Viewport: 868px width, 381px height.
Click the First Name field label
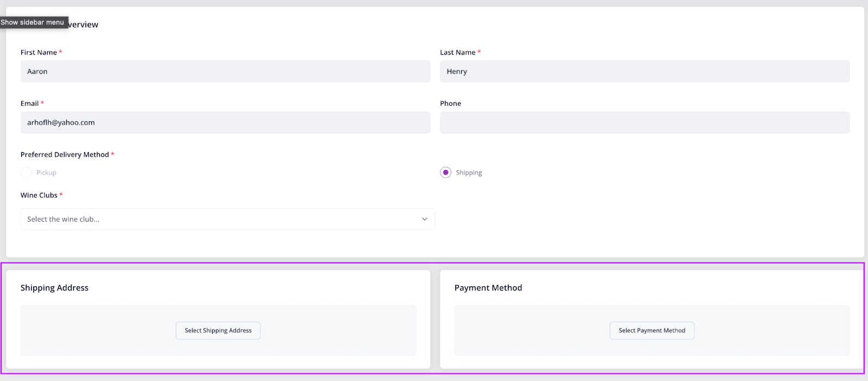click(x=39, y=53)
